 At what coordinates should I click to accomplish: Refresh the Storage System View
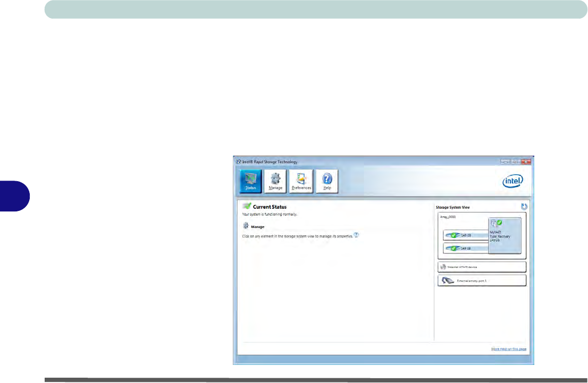point(524,207)
